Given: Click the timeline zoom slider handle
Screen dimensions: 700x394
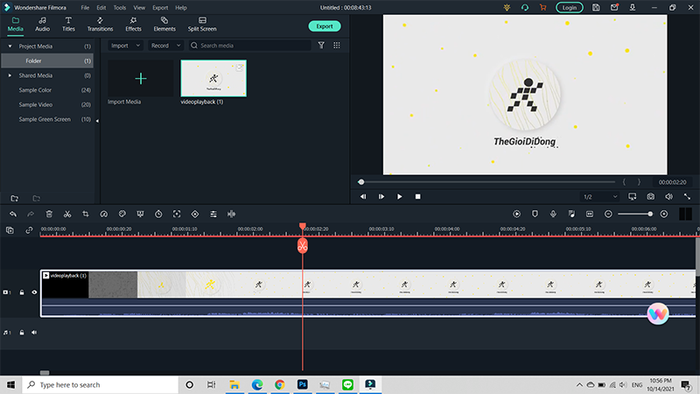Looking at the screenshot, I should point(650,214).
